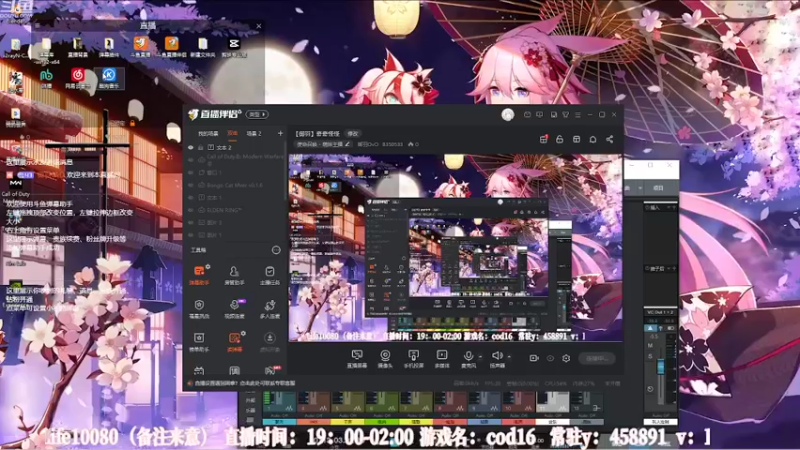Viewport: 800px width, 450px height.
Task: Click the record video camera icon
Action: [x=534, y=358]
